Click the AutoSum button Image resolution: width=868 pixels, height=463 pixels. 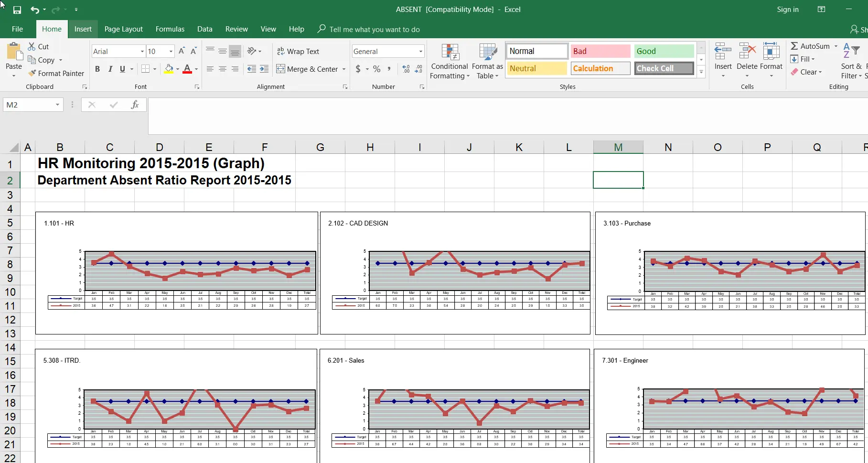coord(810,46)
